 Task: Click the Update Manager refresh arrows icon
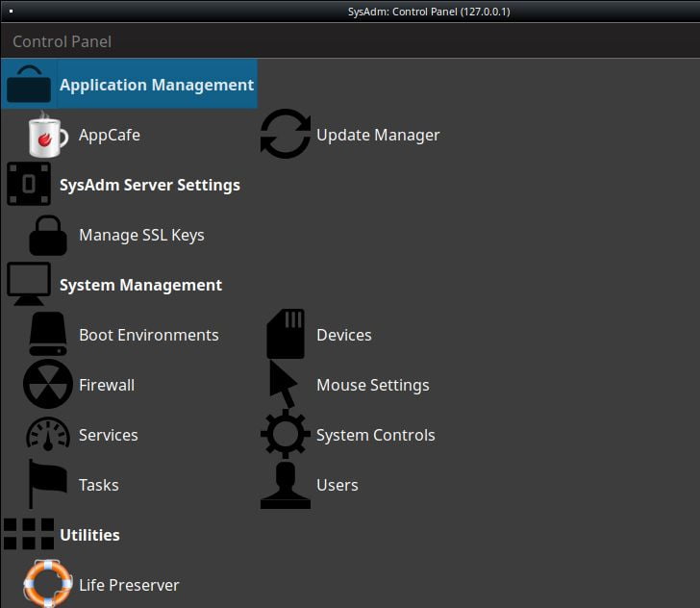[x=286, y=134]
